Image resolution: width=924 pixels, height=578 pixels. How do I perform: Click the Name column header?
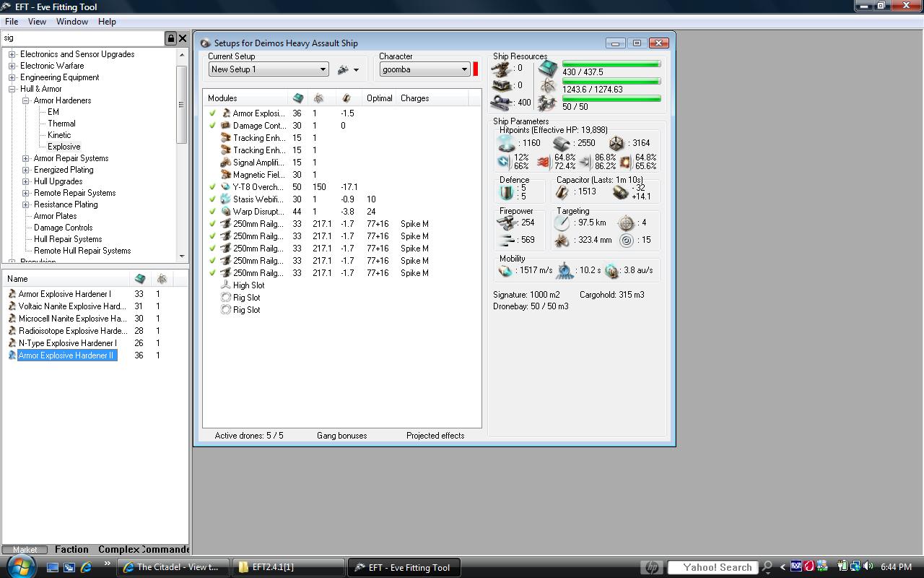66,278
